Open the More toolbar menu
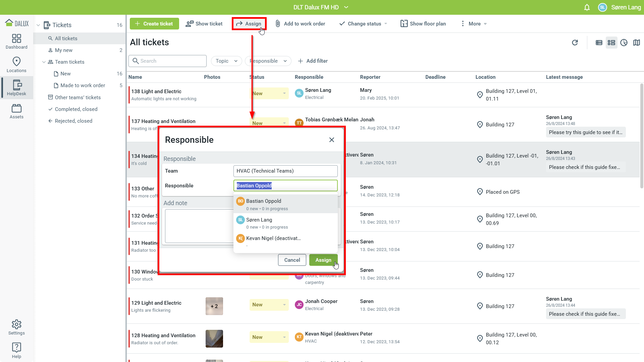Image resolution: width=644 pixels, height=362 pixels. [474, 24]
